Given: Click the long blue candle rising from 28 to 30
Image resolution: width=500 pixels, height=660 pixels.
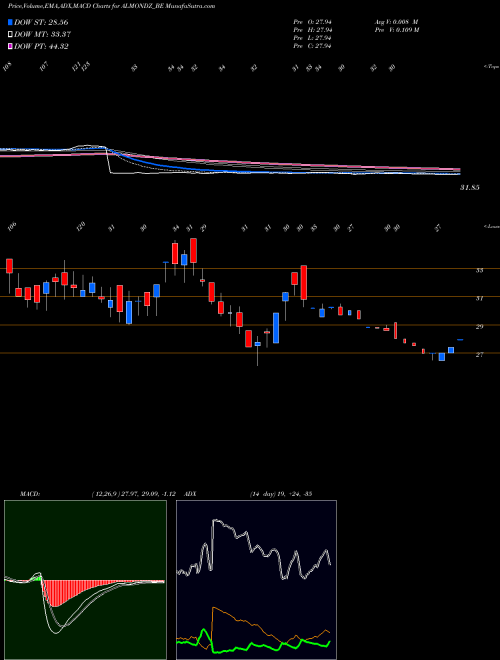Looking at the screenshot, I should (x=276, y=328).
